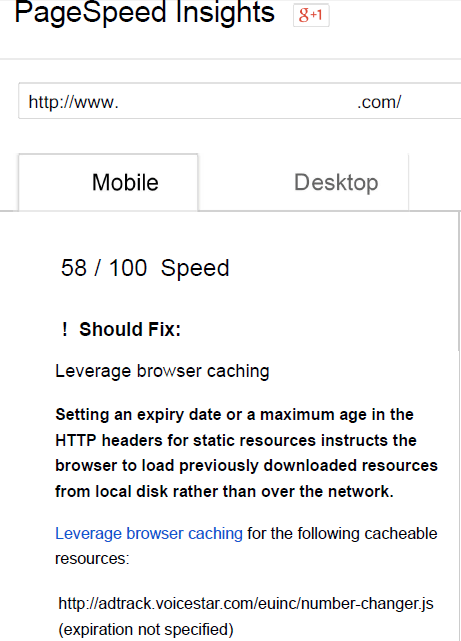Click the 'HTTP headers for static resources' line
Image resolution: width=461 pixels, height=641 pixels.
point(236,440)
